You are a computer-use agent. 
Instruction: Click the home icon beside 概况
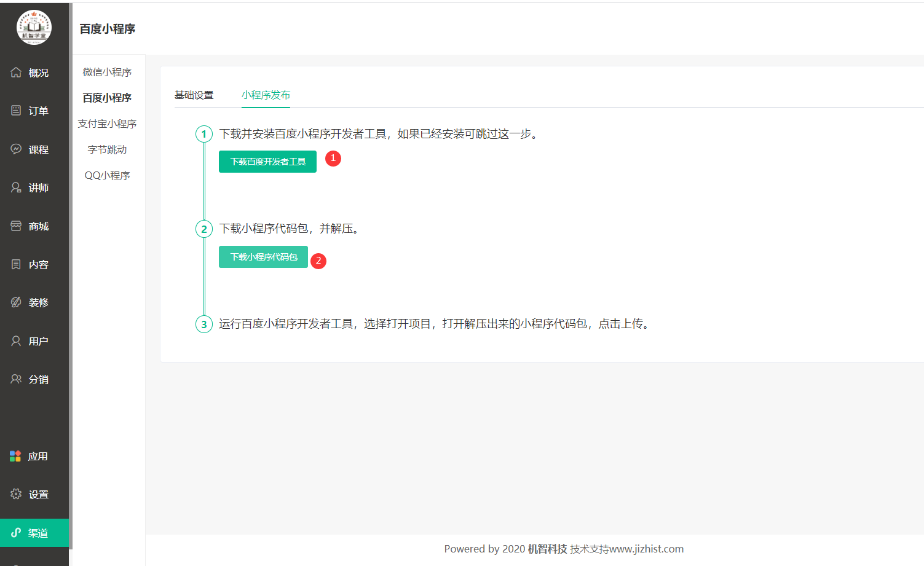pyautogui.click(x=16, y=73)
